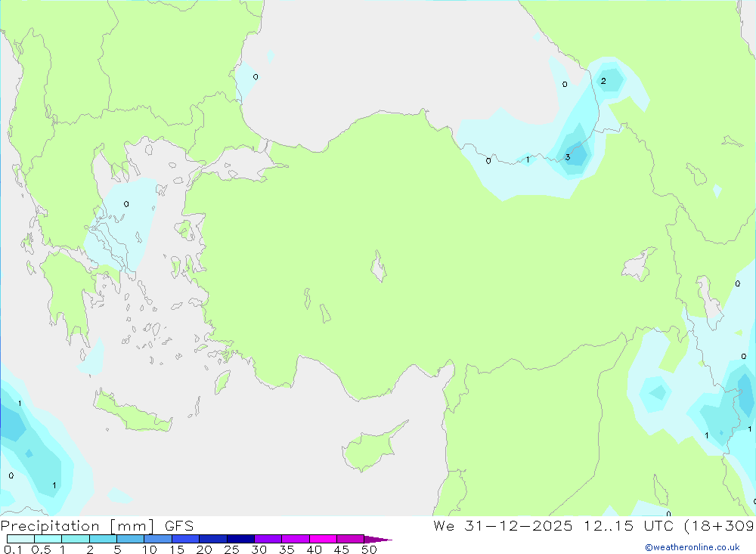
Task: Click the precipitation value '2' near Caucasus coast
Action: click(x=603, y=81)
